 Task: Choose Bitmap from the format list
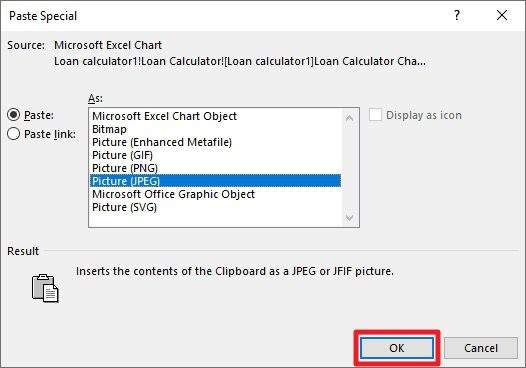[x=109, y=129]
